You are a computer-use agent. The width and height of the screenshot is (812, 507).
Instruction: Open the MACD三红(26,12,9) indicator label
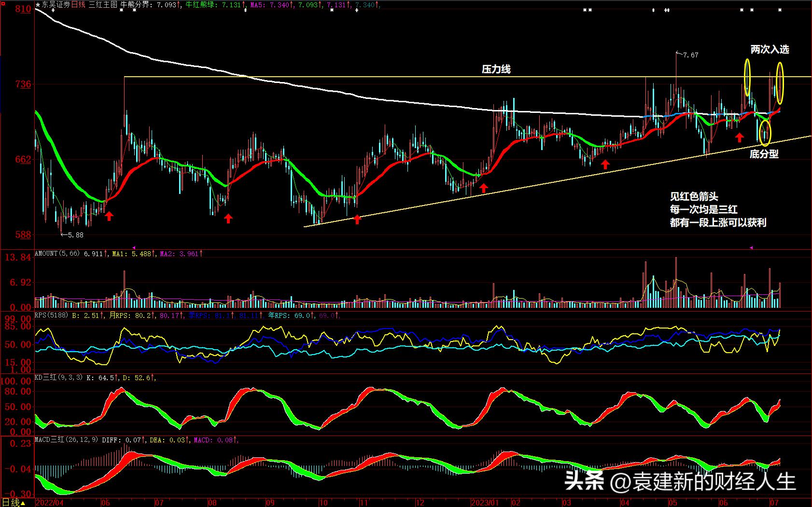pyautogui.click(x=67, y=440)
